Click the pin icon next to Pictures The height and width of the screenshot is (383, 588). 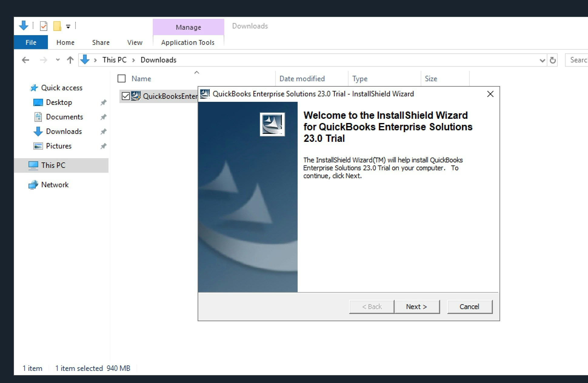tap(103, 146)
